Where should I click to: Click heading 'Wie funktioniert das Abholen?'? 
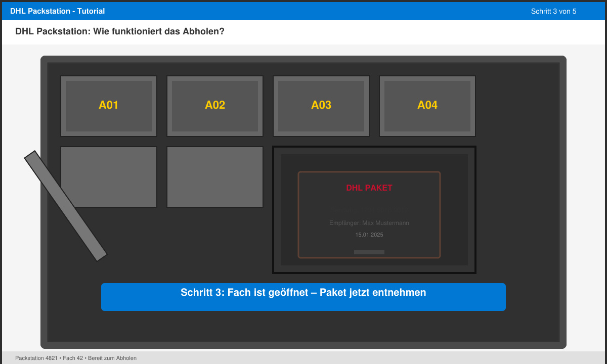point(159,31)
